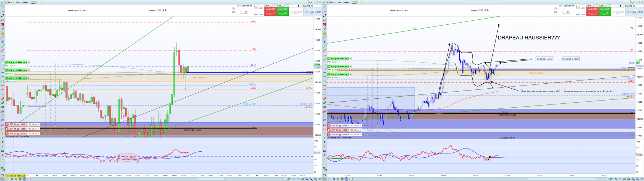Click the yellow warning triangle in the 15m sidebar
Viewport: 644px width, 181px height.
click(3, 33)
